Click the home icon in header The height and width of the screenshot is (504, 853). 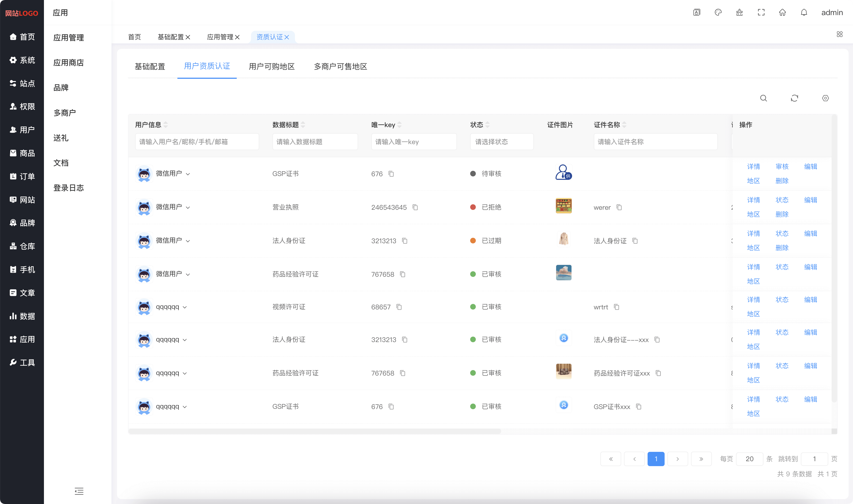[x=782, y=13]
